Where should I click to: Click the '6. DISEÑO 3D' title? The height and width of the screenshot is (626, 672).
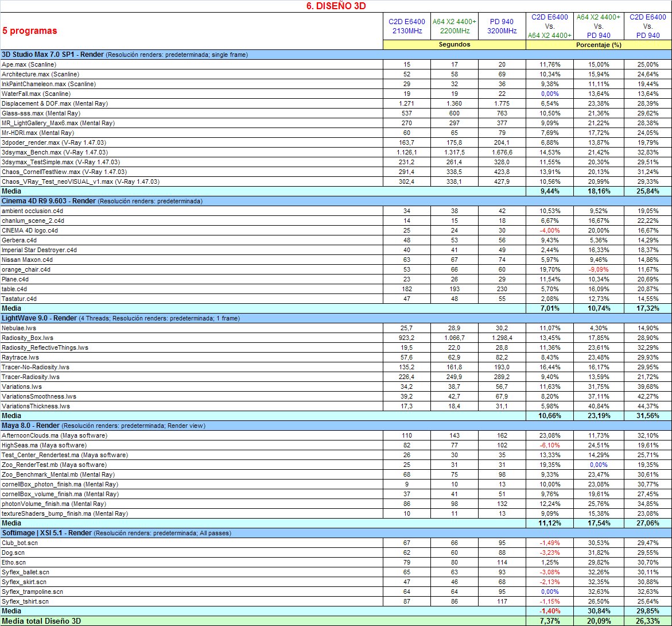click(336, 6)
